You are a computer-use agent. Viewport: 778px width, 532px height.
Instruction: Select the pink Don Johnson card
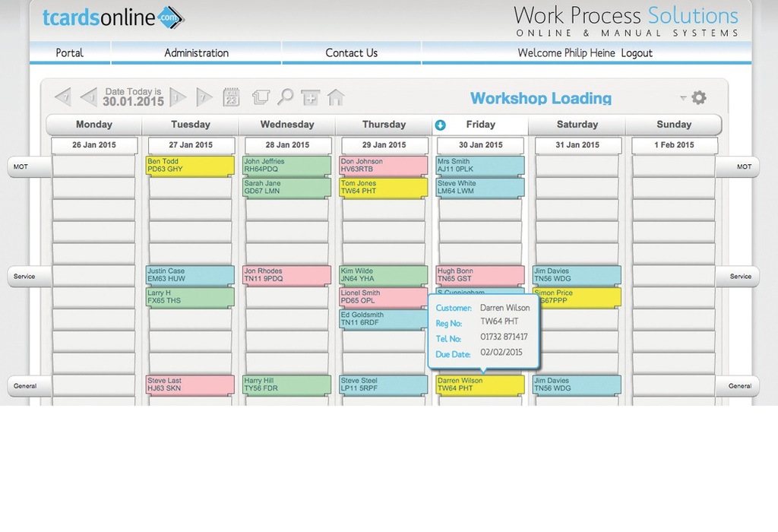click(383, 166)
